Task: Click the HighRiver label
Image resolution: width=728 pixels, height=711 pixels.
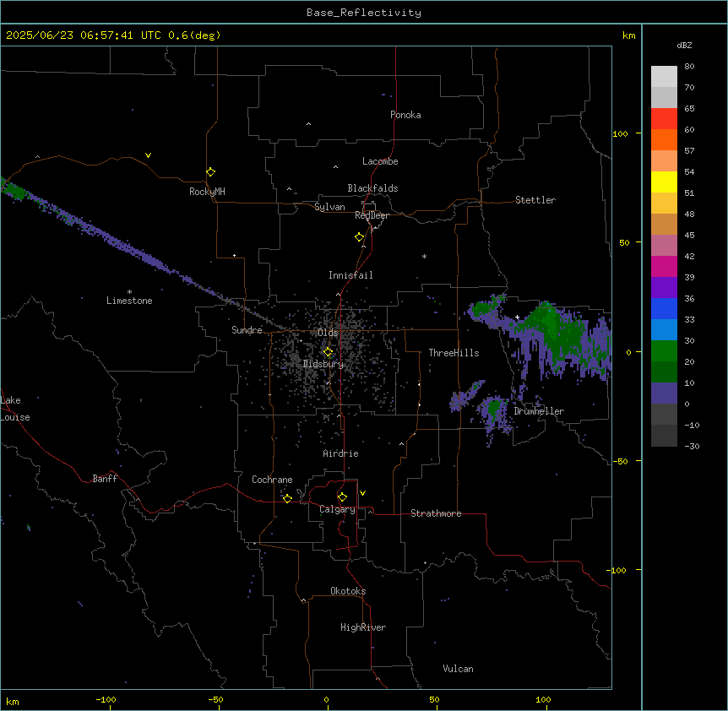Action: pyautogui.click(x=363, y=627)
